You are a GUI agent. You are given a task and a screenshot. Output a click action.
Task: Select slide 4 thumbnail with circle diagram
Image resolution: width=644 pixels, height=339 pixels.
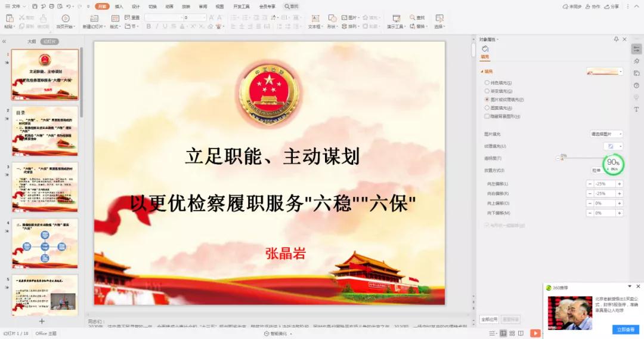[45, 244]
